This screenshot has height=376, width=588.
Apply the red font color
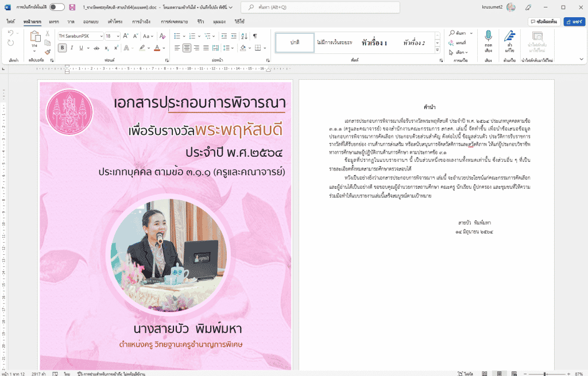point(157,48)
